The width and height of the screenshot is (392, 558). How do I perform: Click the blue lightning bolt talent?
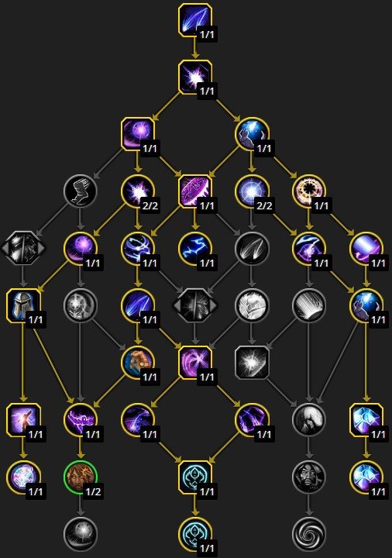coord(195,248)
